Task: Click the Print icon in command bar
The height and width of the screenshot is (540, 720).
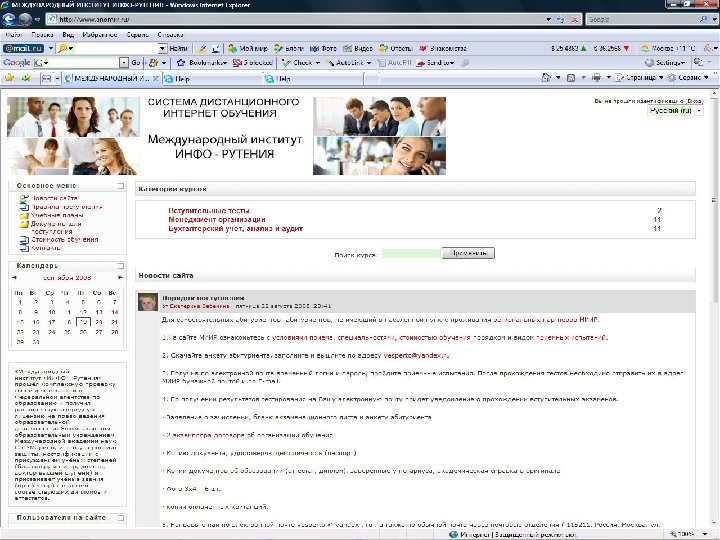Action: point(596,78)
